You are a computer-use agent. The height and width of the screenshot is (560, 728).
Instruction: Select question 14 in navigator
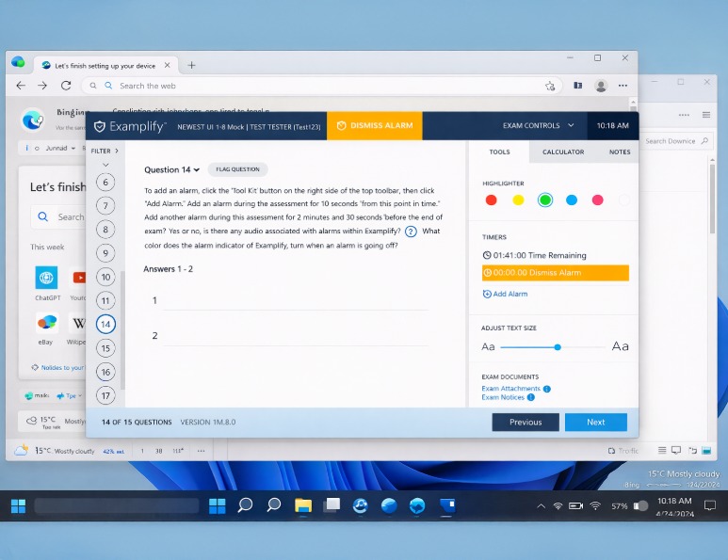point(105,325)
